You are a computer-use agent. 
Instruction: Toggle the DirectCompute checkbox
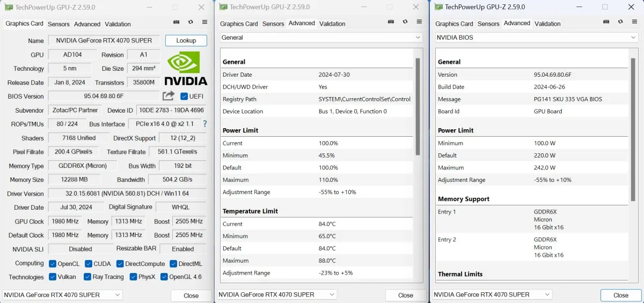(120, 264)
